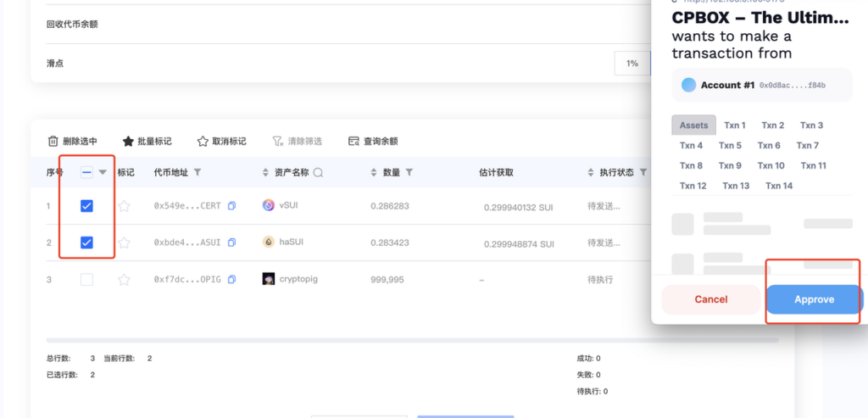Check the cryptopig row checkbox
Image resolution: width=868 pixels, height=418 pixels.
click(87, 280)
